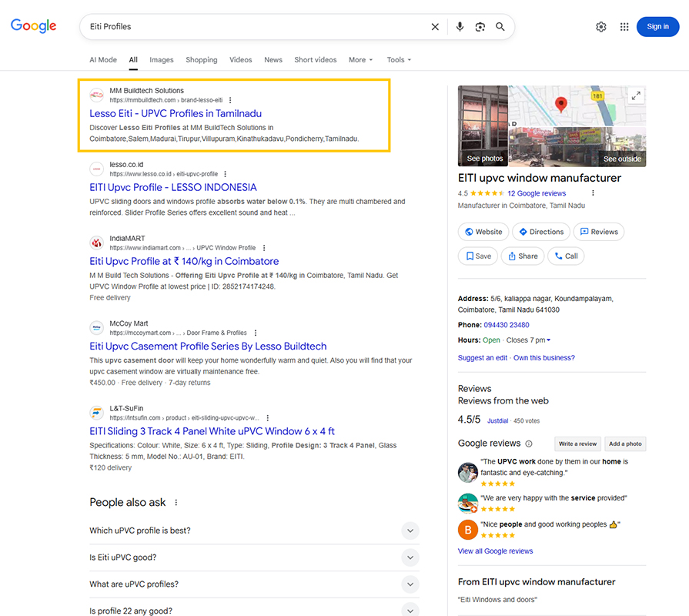This screenshot has height=616, width=689.
Task: Click the Sign in button
Action: click(657, 27)
